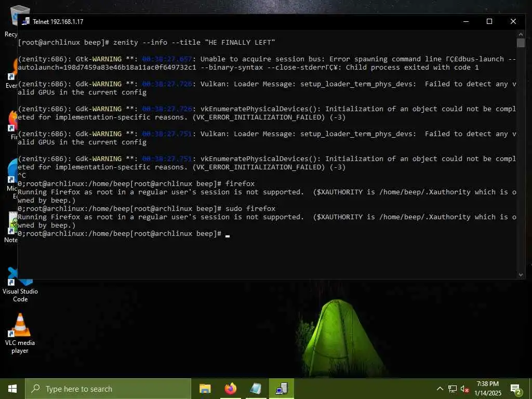Show hidden system tray icons
Viewport: 532px width, 399px height.
(440, 389)
